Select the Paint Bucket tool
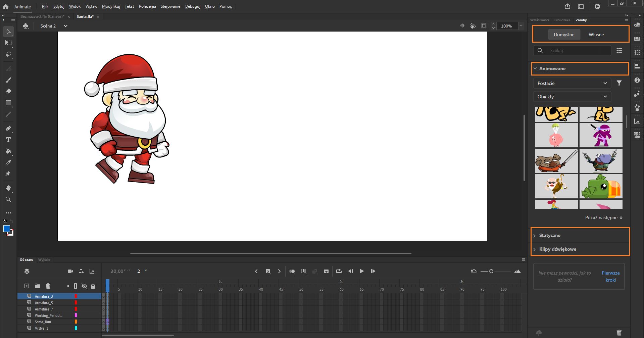Viewport: 644px width, 338px height. (x=8, y=151)
